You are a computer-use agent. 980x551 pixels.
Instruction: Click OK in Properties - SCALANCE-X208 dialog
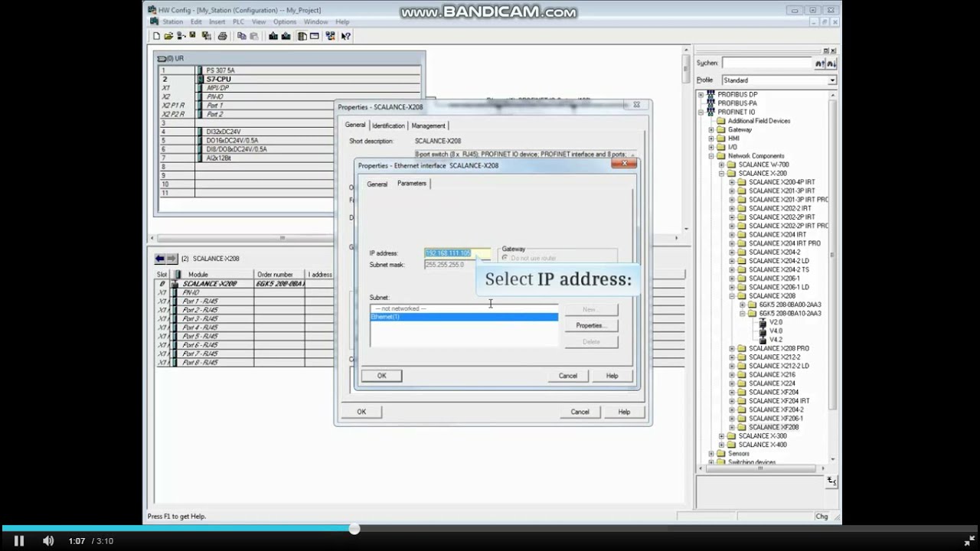[361, 412]
